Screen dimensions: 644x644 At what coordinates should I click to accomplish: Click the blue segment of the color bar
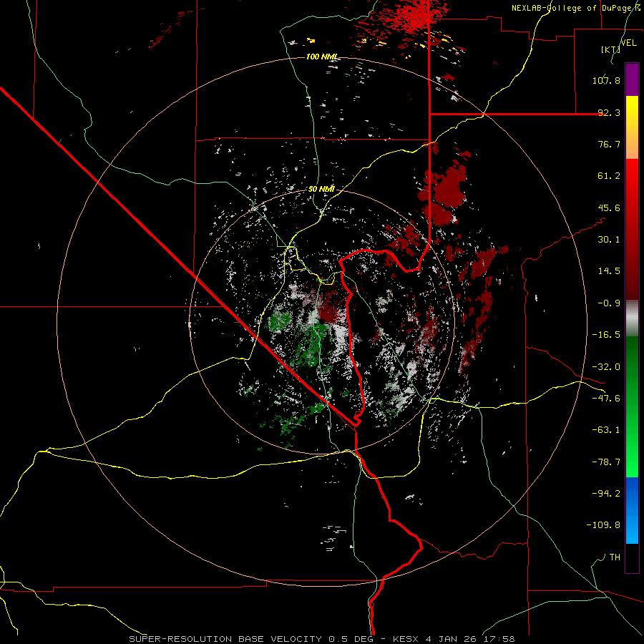click(x=632, y=510)
